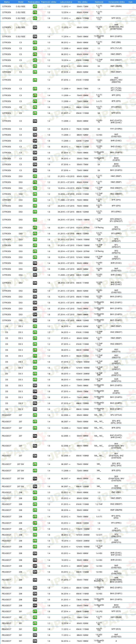Screen dimensions: 136x644
Task: Select diesel icon in C-Elysee BHY (DV6FD) row
Action: (x=35, y=37)
